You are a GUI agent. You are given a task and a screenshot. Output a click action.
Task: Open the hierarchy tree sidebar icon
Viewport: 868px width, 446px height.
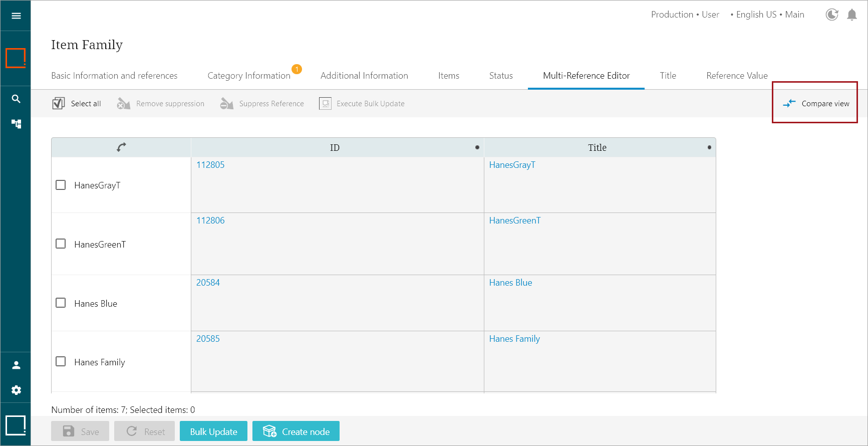(16, 124)
